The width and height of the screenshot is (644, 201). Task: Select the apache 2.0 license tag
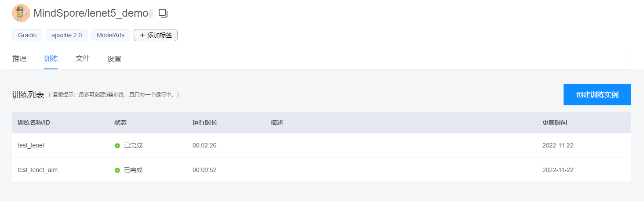click(x=66, y=35)
